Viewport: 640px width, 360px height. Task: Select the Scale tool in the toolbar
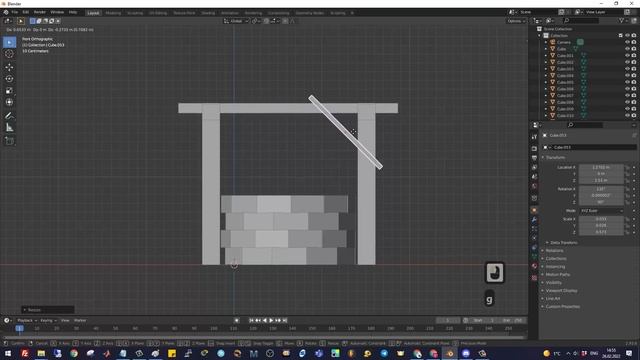click(9, 91)
